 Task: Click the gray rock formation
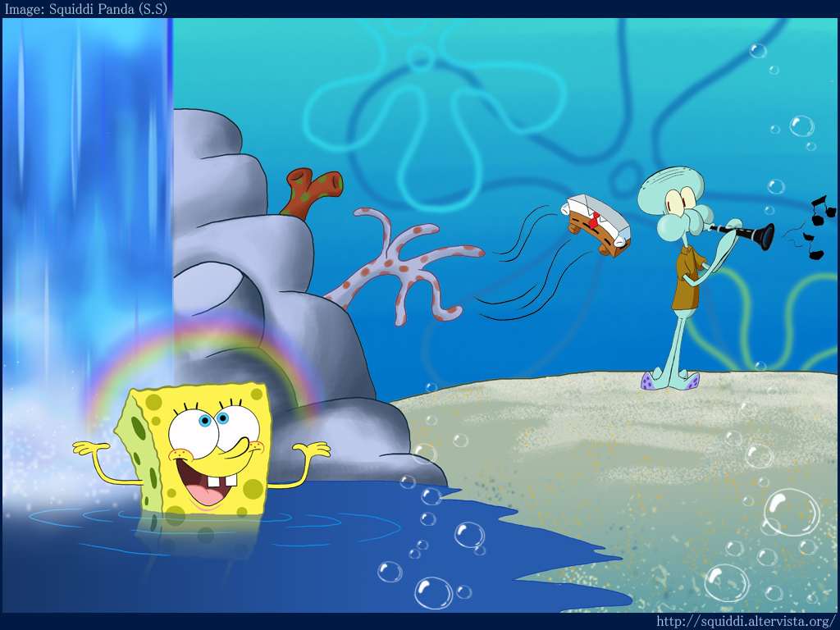[x=246, y=246]
